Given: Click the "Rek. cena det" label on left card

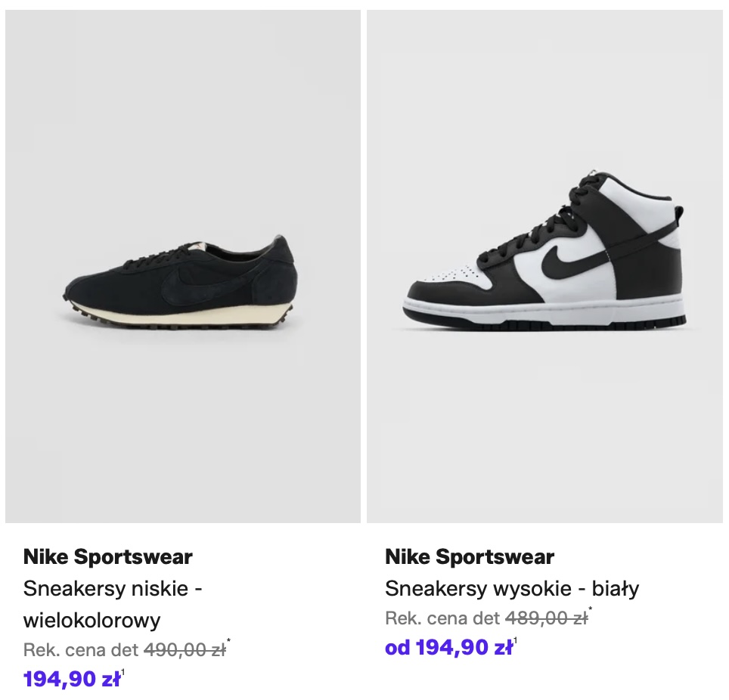Looking at the screenshot, I should pos(81,650).
